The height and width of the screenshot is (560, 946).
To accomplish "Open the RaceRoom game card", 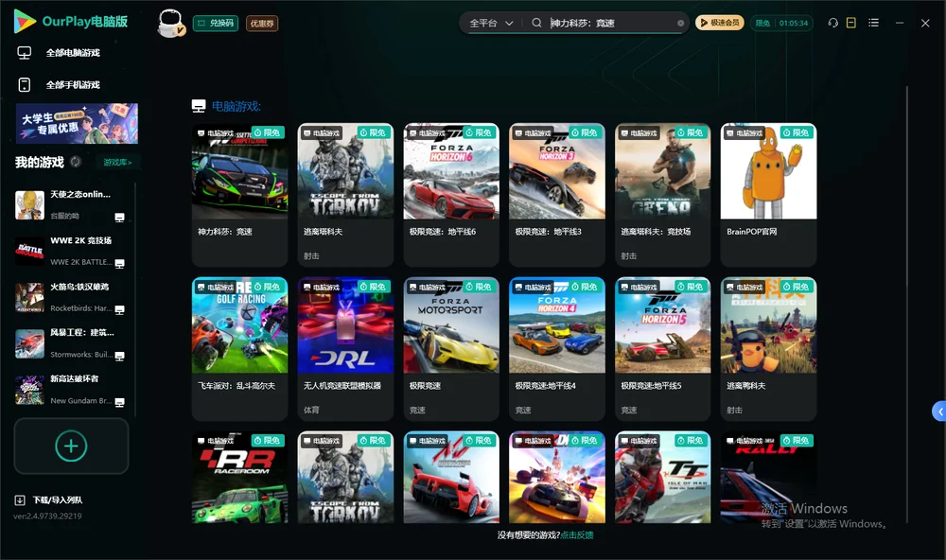I will pyautogui.click(x=239, y=477).
